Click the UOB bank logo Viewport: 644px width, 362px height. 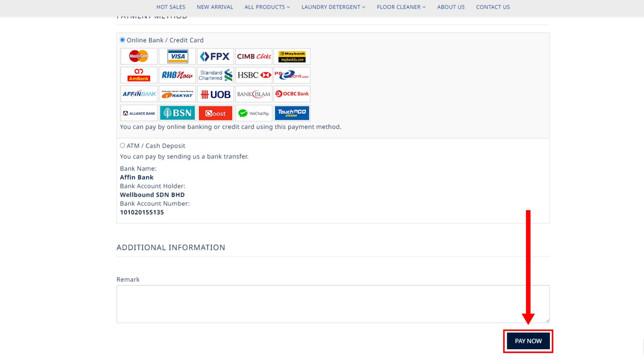(x=215, y=94)
